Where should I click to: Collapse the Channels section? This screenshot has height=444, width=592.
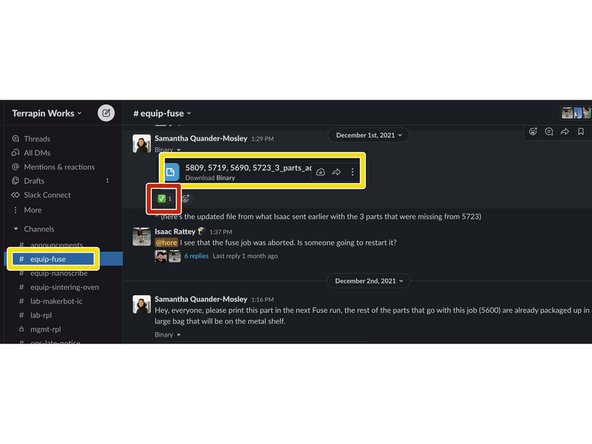click(15, 229)
